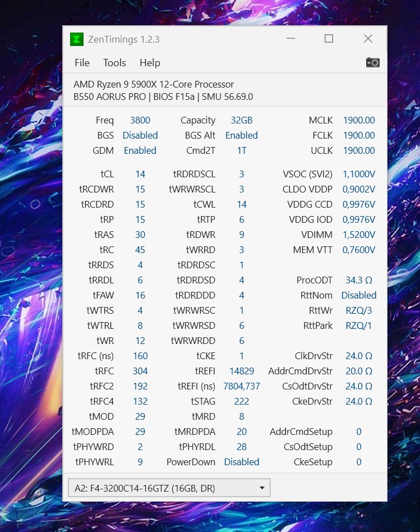Open the Help menu
This screenshot has width=420, height=532.
[x=150, y=63]
